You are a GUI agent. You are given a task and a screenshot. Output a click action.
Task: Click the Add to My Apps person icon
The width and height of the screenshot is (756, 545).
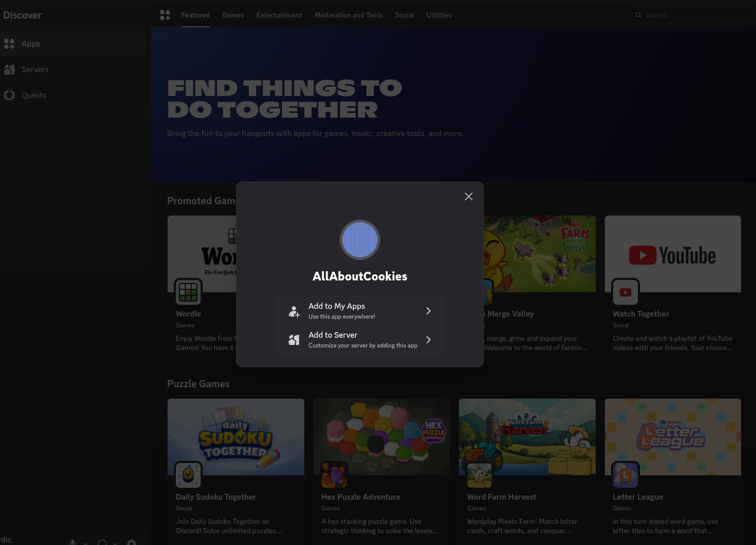point(294,311)
